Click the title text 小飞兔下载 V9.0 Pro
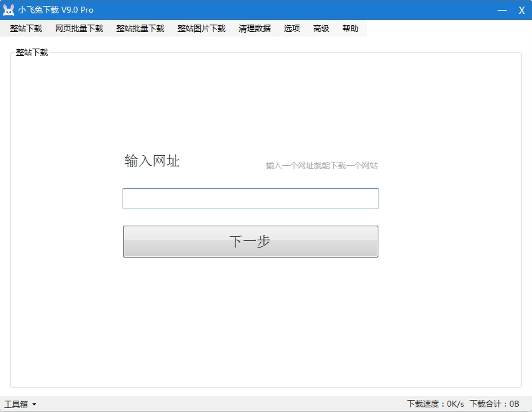Viewport: 532px width, 412px height. [x=56, y=10]
